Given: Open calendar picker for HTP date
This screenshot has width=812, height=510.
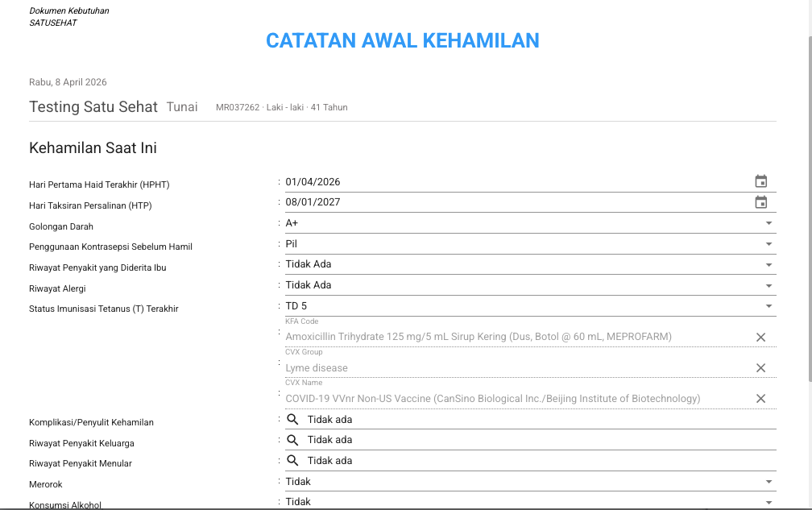Looking at the screenshot, I should (x=760, y=202).
